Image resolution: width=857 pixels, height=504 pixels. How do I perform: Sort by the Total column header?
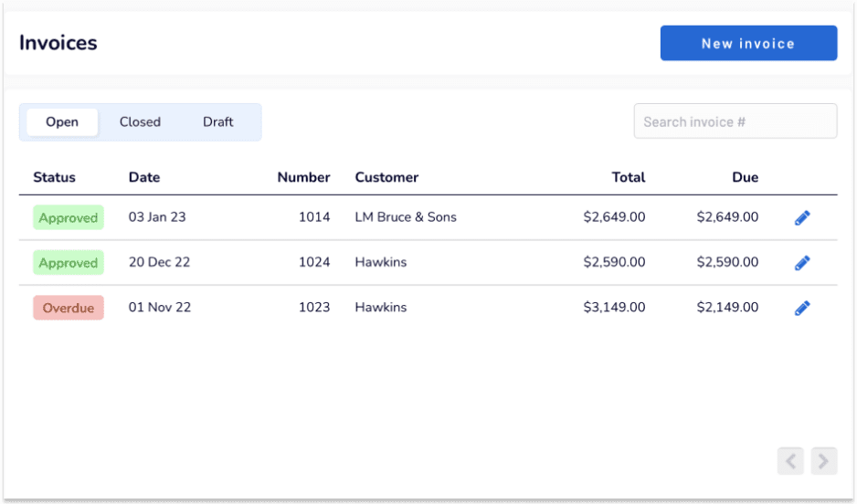coord(629,177)
